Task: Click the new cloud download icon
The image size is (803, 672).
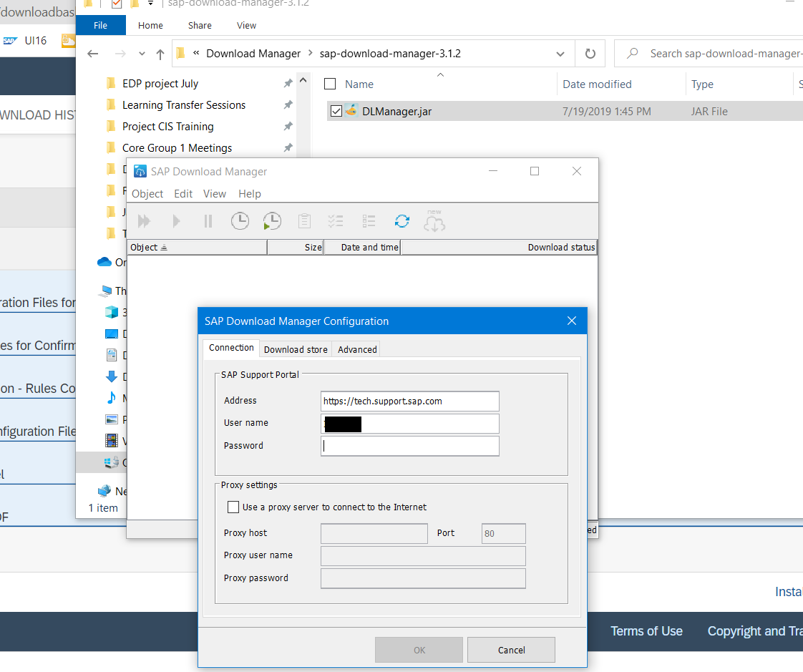Action: point(434,221)
